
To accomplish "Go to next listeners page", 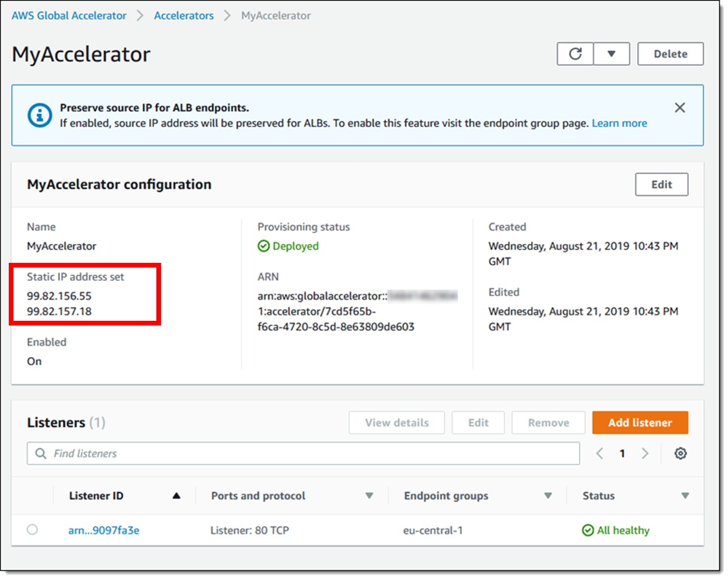I will pos(645,453).
